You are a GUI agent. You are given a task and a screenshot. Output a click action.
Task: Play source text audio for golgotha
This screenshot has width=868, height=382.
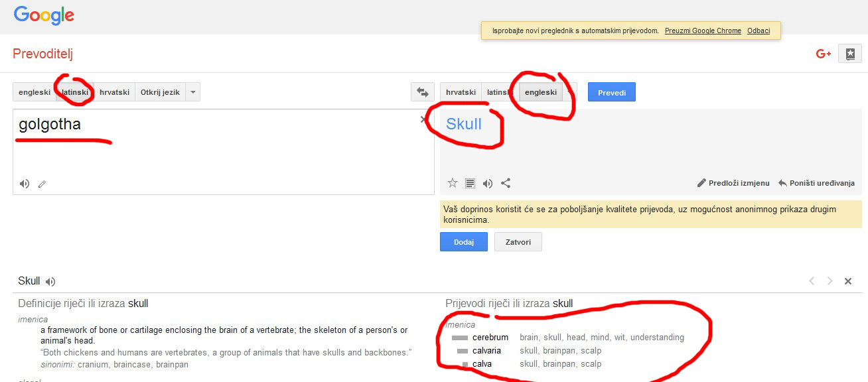pos(25,184)
